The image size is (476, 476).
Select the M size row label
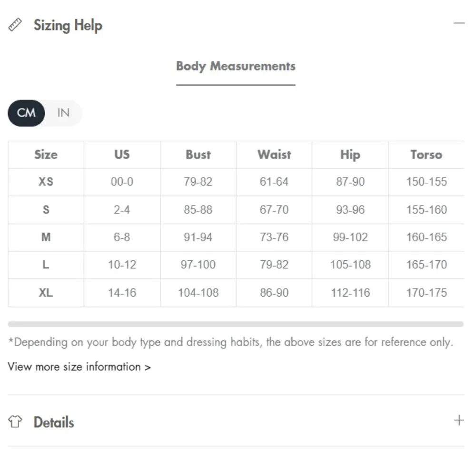[46, 237]
